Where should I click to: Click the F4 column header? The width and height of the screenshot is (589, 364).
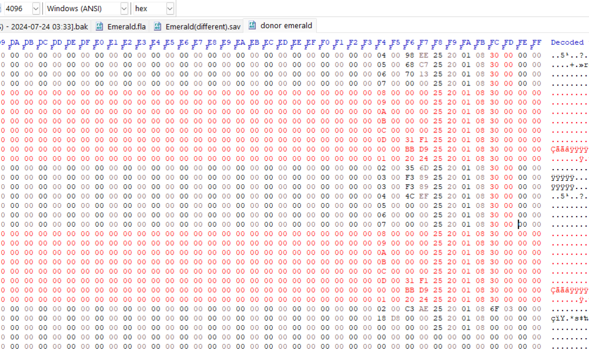tap(381, 42)
